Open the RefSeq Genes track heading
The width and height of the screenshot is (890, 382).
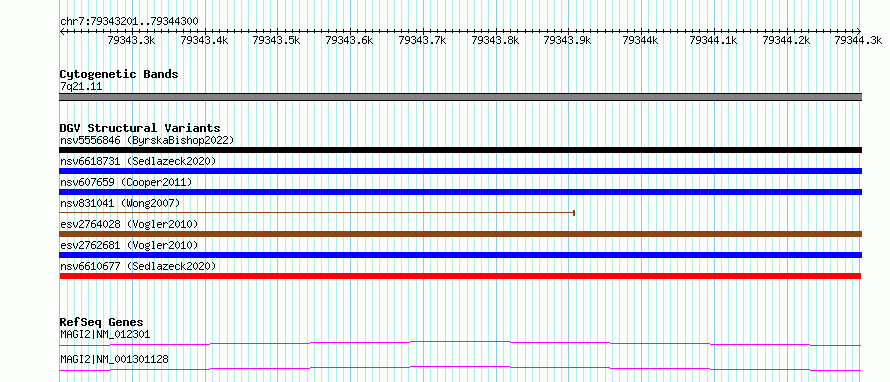coord(102,322)
